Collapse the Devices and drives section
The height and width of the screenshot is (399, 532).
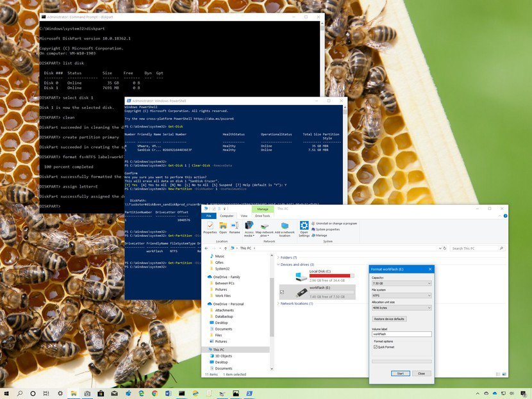(279, 265)
